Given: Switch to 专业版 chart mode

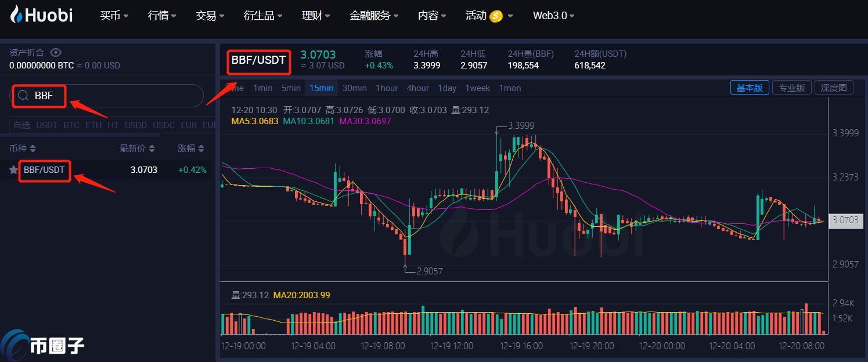Looking at the screenshot, I should (x=792, y=88).
